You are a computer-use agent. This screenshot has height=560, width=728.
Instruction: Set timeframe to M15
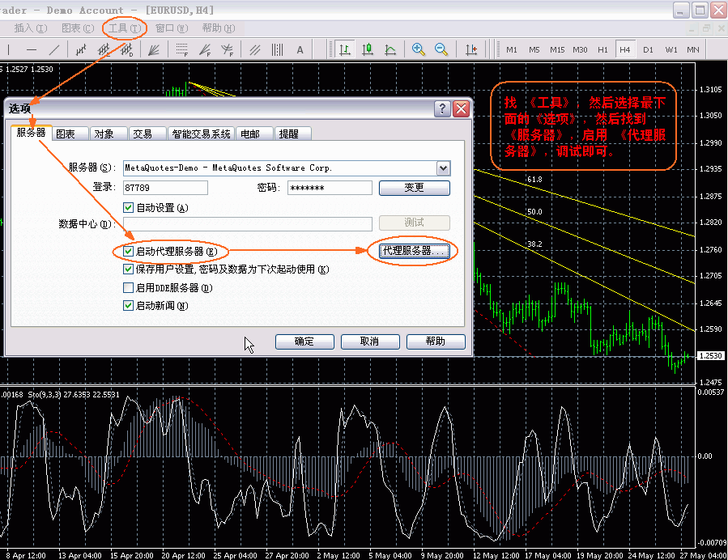[557, 49]
